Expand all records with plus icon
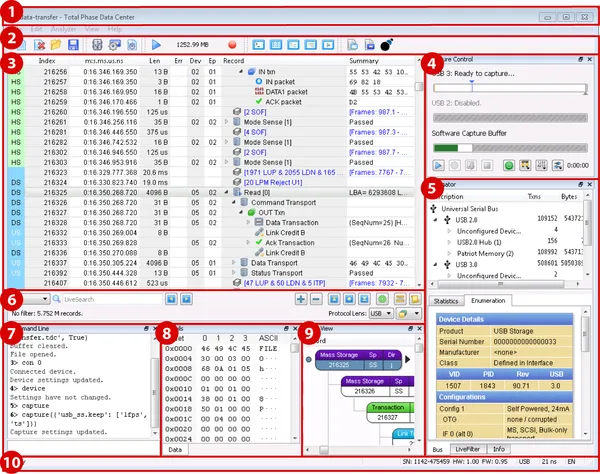This screenshot has width=600, height=474. coord(301,299)
